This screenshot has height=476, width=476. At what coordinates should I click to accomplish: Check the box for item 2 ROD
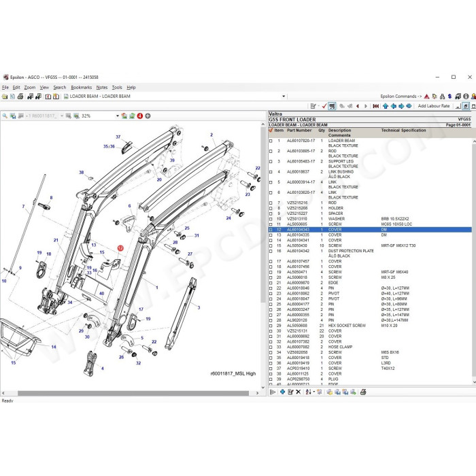271,152
